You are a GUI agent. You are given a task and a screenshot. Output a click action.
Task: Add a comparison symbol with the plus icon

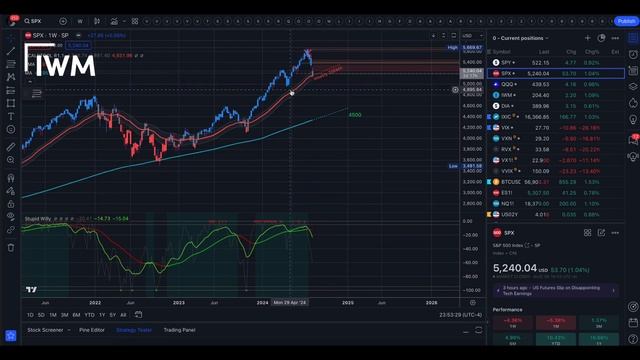click(63, 21)
